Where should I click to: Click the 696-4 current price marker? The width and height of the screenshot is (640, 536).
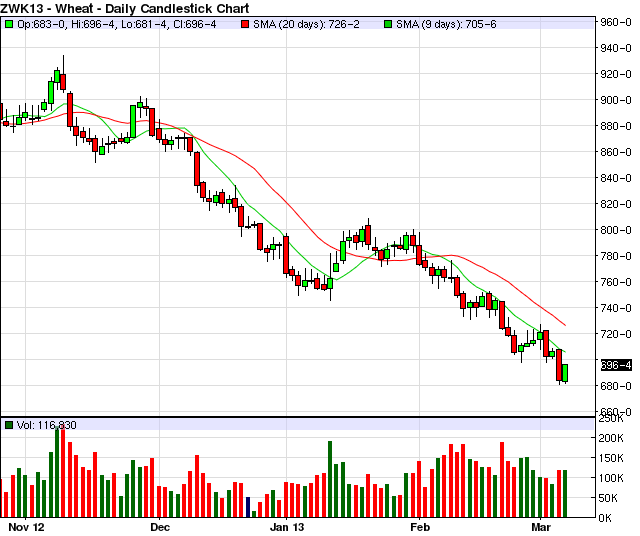click(x=616, y=365)
